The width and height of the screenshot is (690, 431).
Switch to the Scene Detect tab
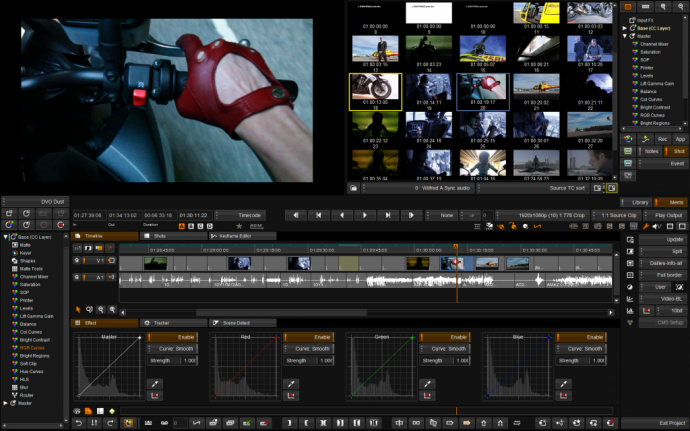pyautogui.click(x=242, y=323)
